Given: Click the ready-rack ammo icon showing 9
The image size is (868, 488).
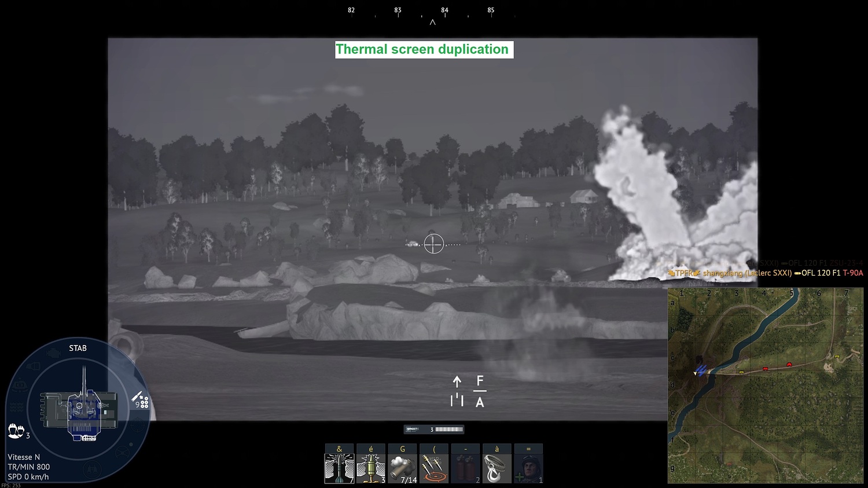Looking at the screenshot, I should [139, 400].
